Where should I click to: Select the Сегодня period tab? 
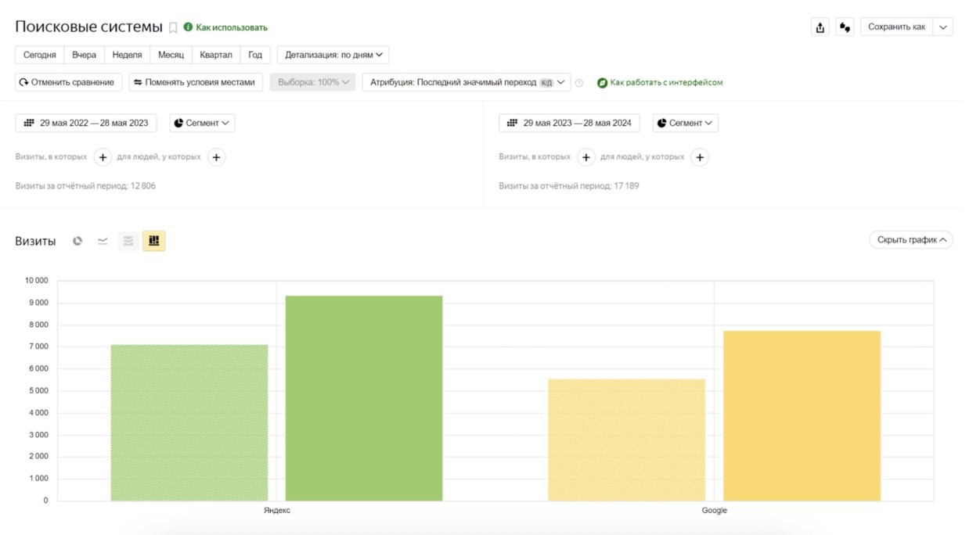pos(40,55)
